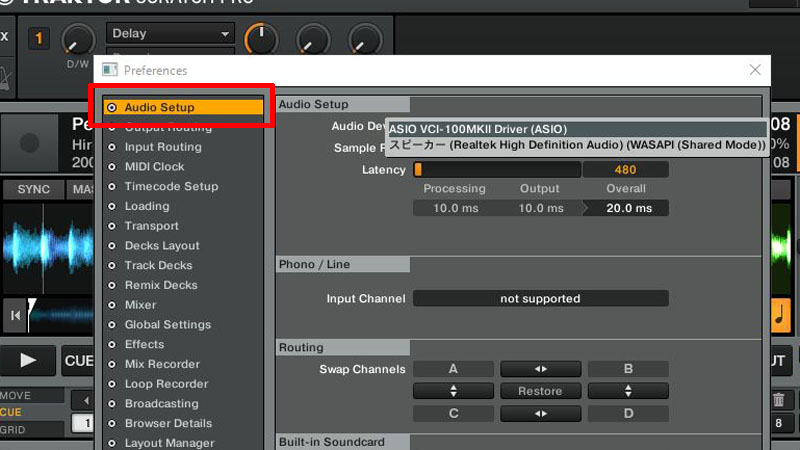
Task: Open Mix Recorder preferences page
Action: 162,364
